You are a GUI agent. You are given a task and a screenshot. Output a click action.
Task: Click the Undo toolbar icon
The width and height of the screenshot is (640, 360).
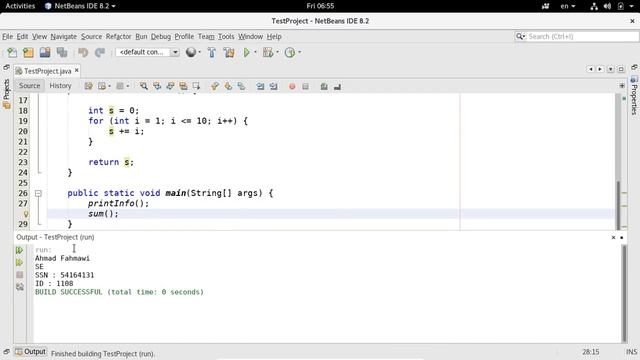click(x=83, y=52)
